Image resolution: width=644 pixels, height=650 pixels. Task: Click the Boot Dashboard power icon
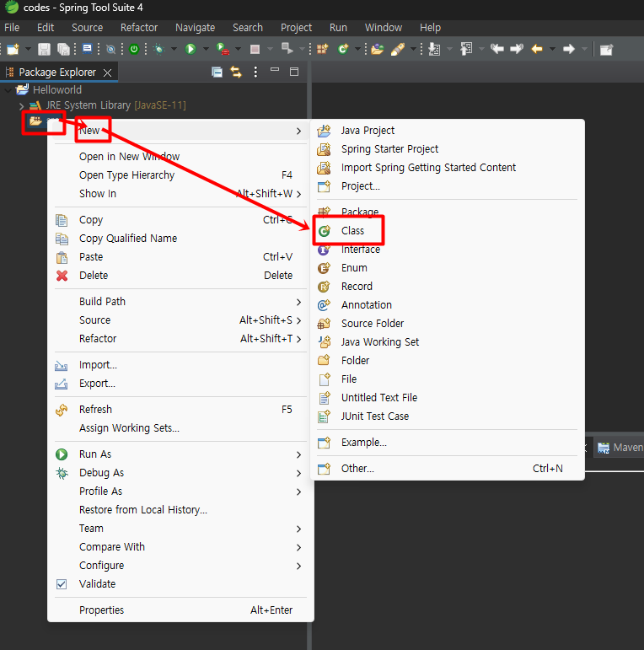[x=134, y=50]
